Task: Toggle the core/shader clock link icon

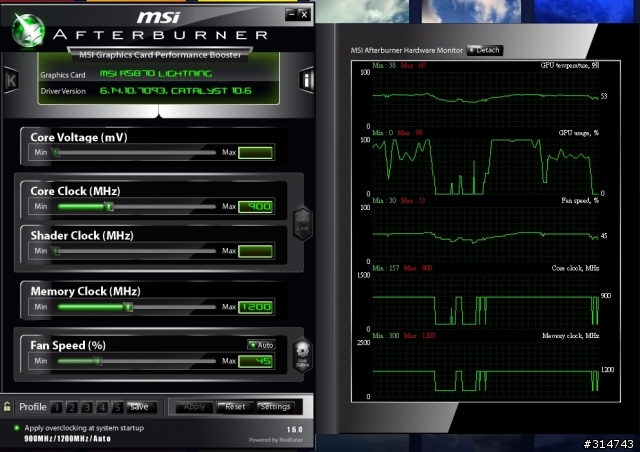Action: [x=302, y=224]
